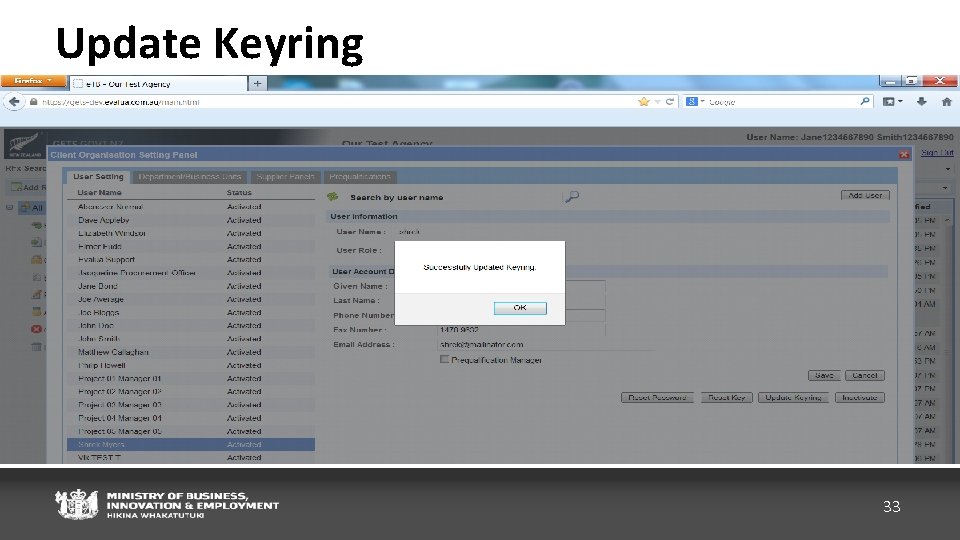The width and height of the screenshot is (960, 540).
Task: Open the bookmarks menu toolbar icon
Action: [892, 102]
